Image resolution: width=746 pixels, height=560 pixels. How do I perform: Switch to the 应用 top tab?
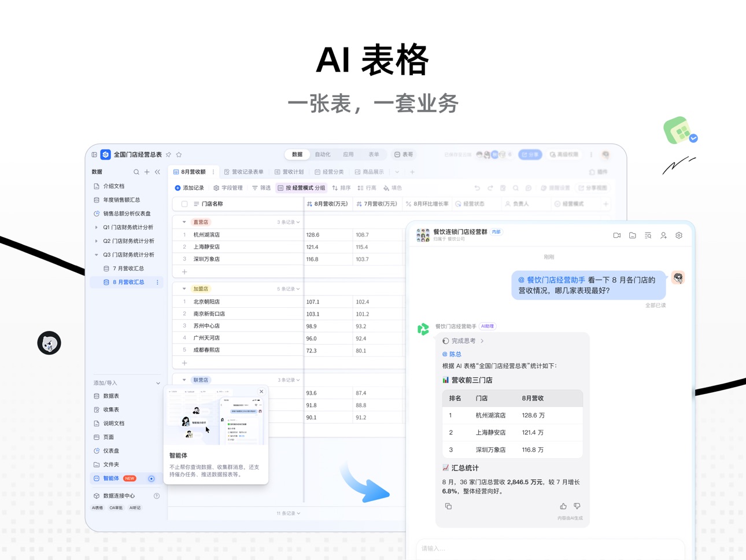[x=348, y=154]
